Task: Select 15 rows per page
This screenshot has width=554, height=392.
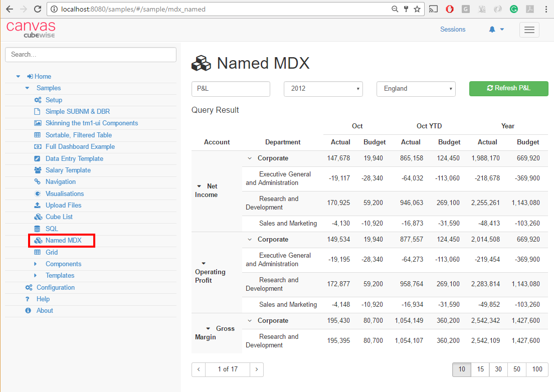Action: pos(480,369)
